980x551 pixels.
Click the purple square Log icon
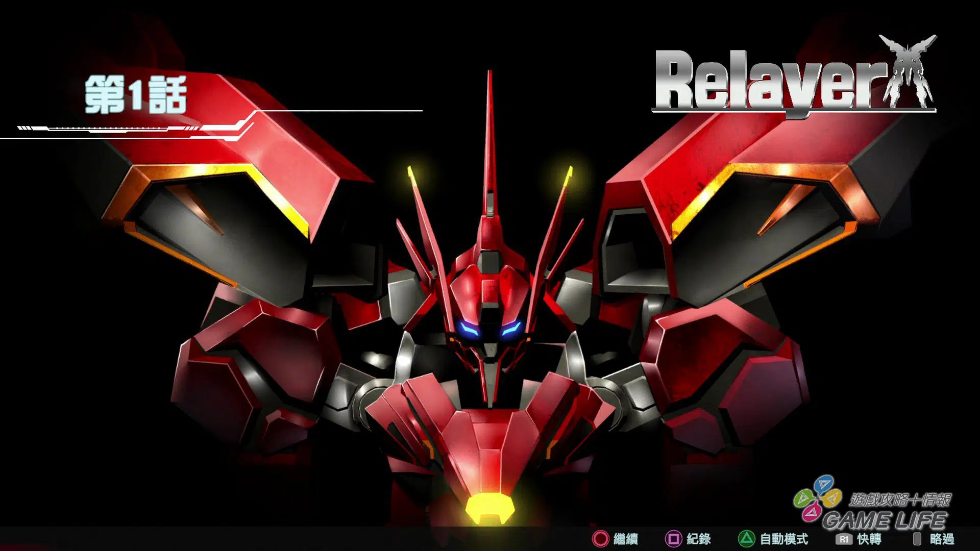pyautogui.click(x=673, y=539)
